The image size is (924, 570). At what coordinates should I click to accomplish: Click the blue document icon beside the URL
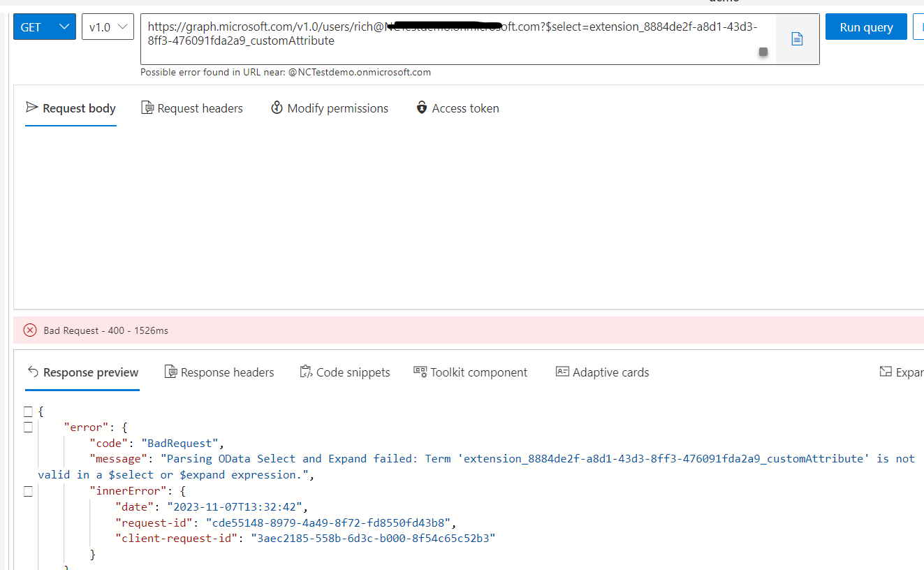tap(797, 38)
